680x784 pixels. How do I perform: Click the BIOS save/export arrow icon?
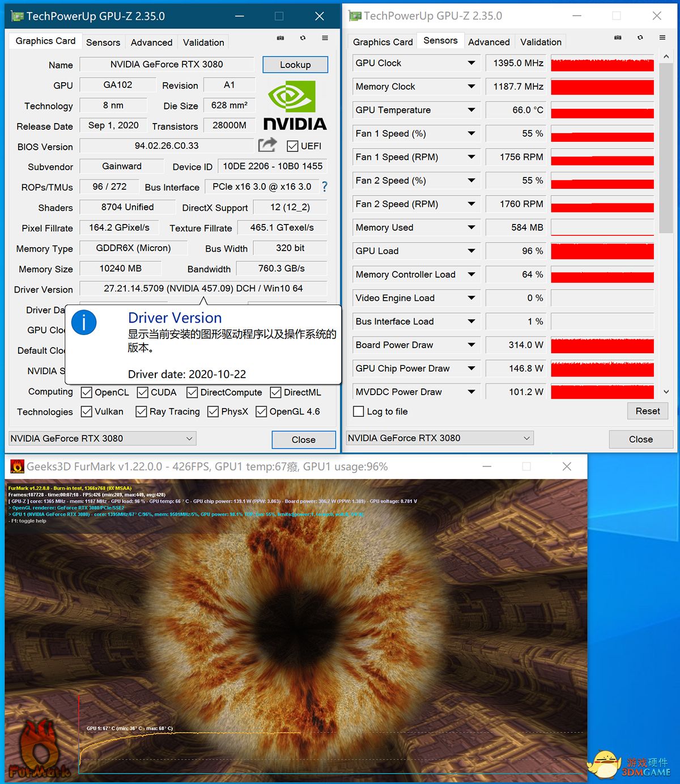[x=267, y=145]
